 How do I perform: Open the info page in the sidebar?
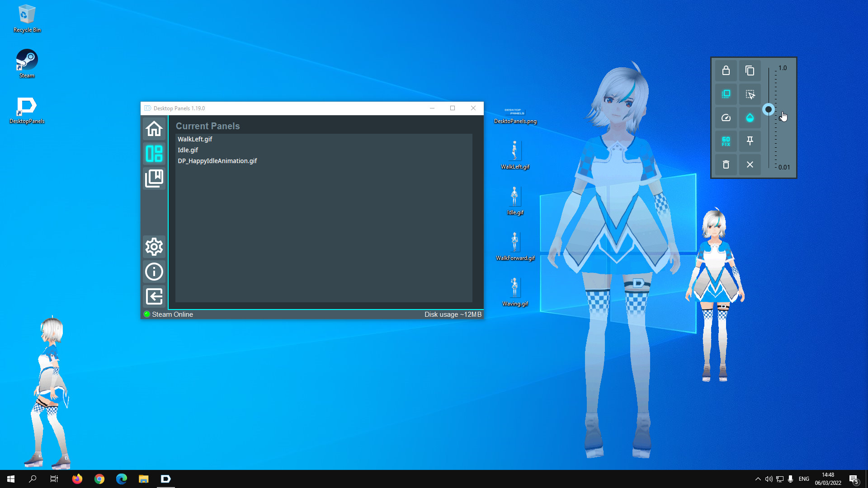(154, 272)
